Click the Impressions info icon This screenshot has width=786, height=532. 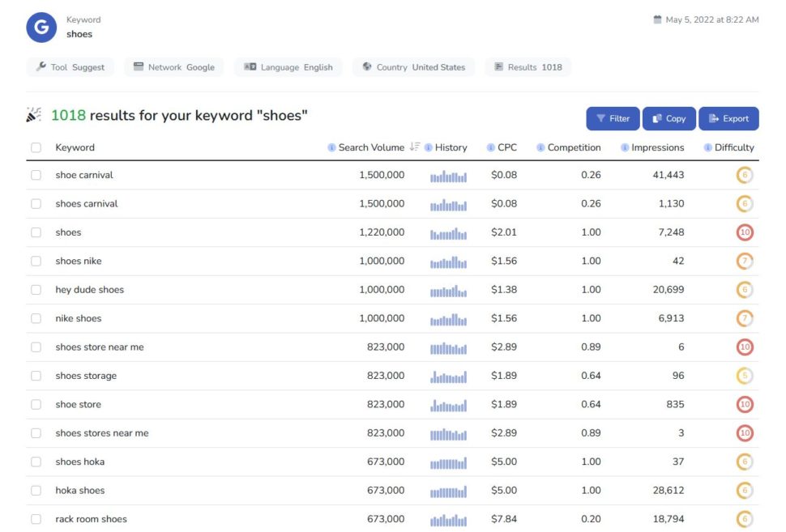click(625, 147)
